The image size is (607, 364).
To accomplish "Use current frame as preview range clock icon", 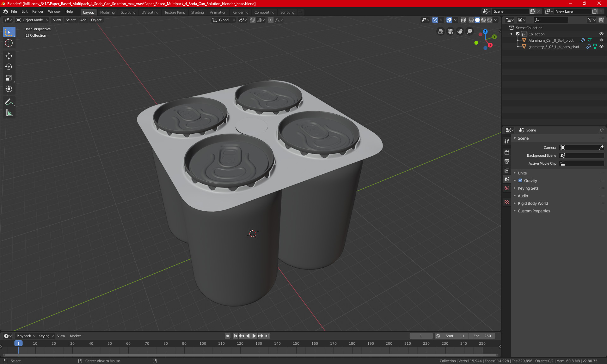I will [x=438, y=336].
